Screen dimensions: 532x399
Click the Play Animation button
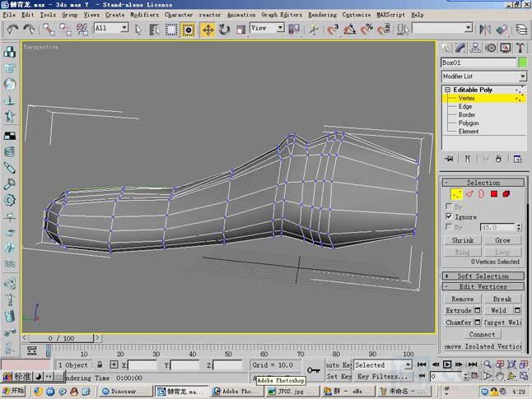447,364
